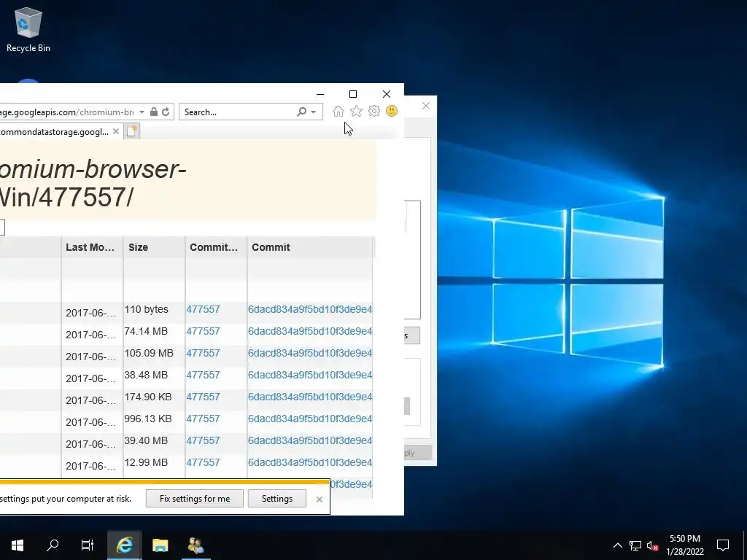
Task: Show hidden system tray icons
Action: [617, 545]
